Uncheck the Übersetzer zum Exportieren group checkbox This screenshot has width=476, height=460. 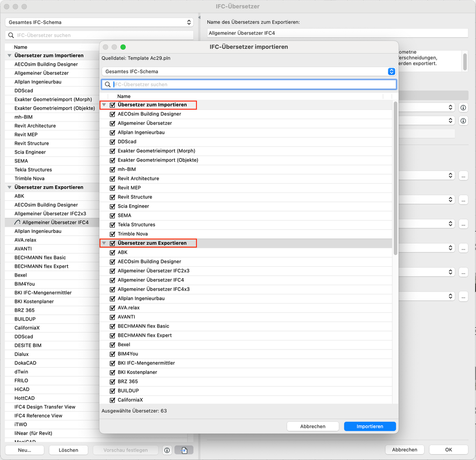pyautogui.click(x=112, y=243)
